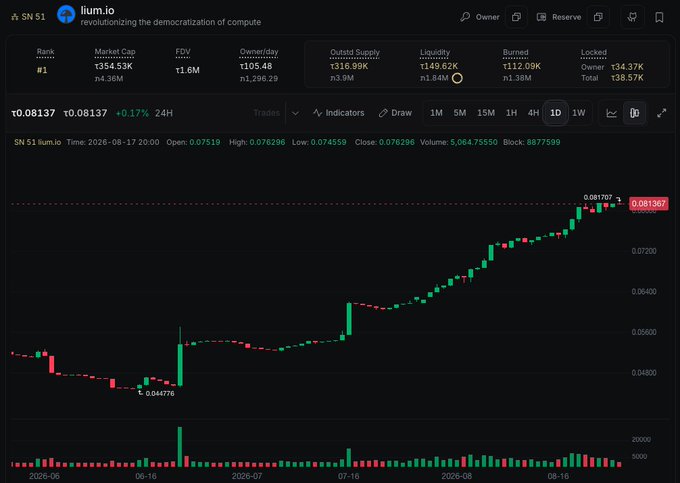Click the Outstd Supply label

click(x=355, y=52)
